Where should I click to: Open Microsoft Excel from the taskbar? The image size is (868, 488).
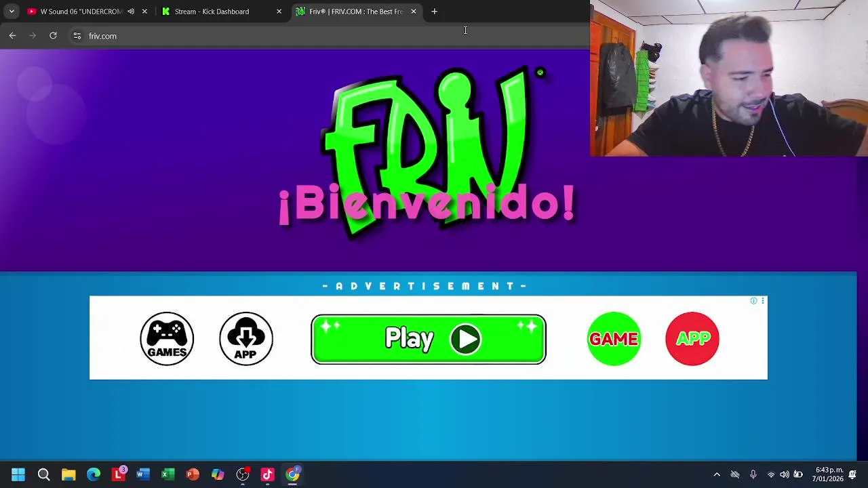[168, 474]
